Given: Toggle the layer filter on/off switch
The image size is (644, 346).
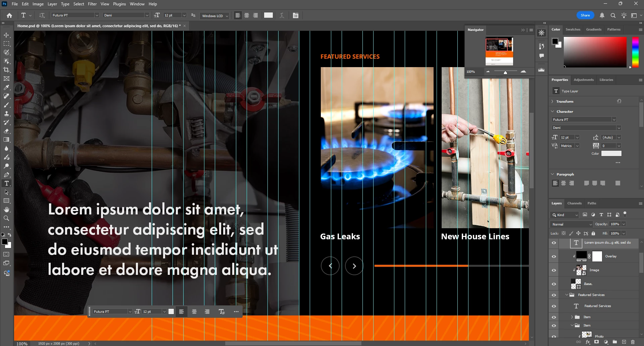Looking at the screenshot, I should click(x=625, y=214).
